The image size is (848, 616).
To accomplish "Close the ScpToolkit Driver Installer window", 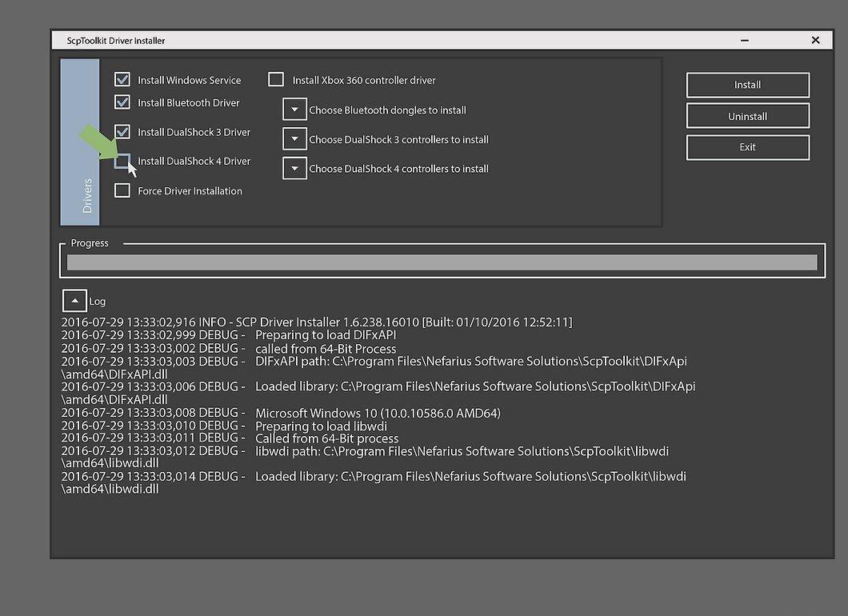I will 815,40.
